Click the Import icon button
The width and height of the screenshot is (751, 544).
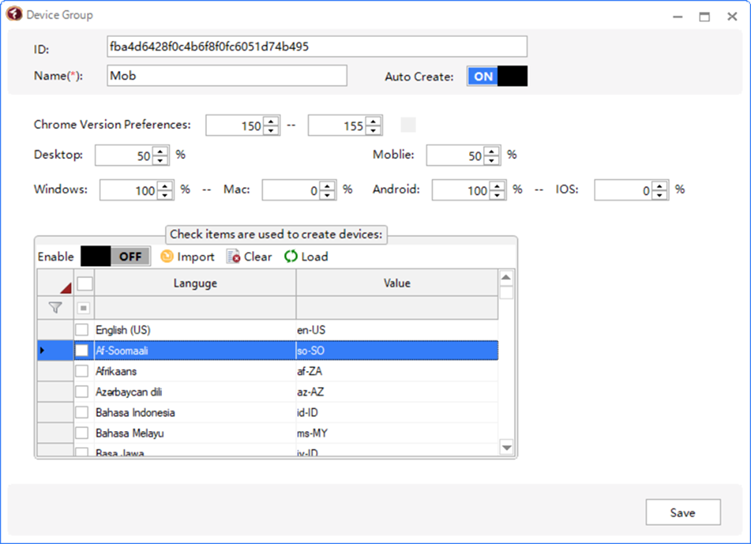[187, 257]
